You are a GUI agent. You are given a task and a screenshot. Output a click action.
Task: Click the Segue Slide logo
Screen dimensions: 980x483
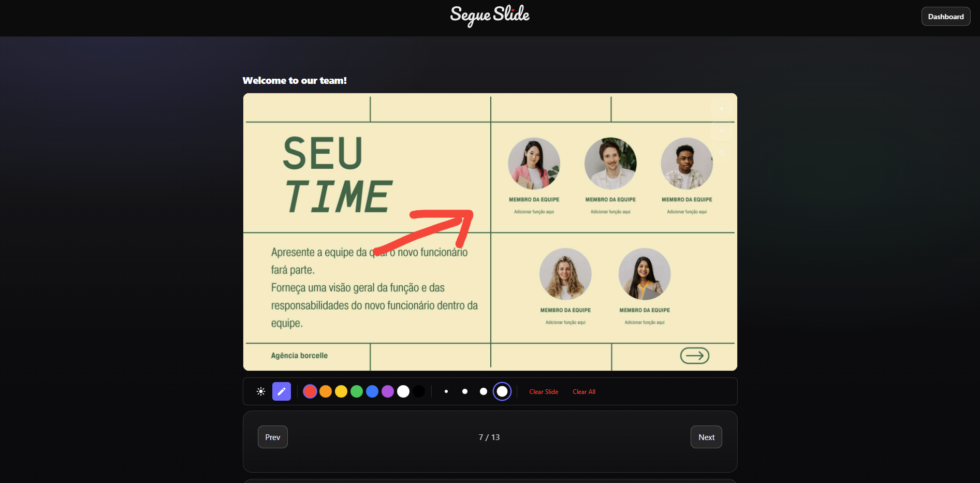(489, 16)
